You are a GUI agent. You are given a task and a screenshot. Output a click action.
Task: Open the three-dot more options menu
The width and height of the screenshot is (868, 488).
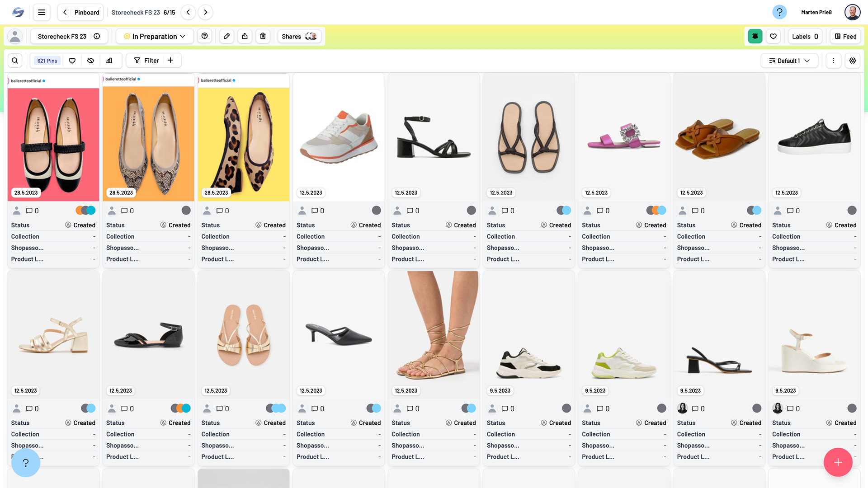833,61
